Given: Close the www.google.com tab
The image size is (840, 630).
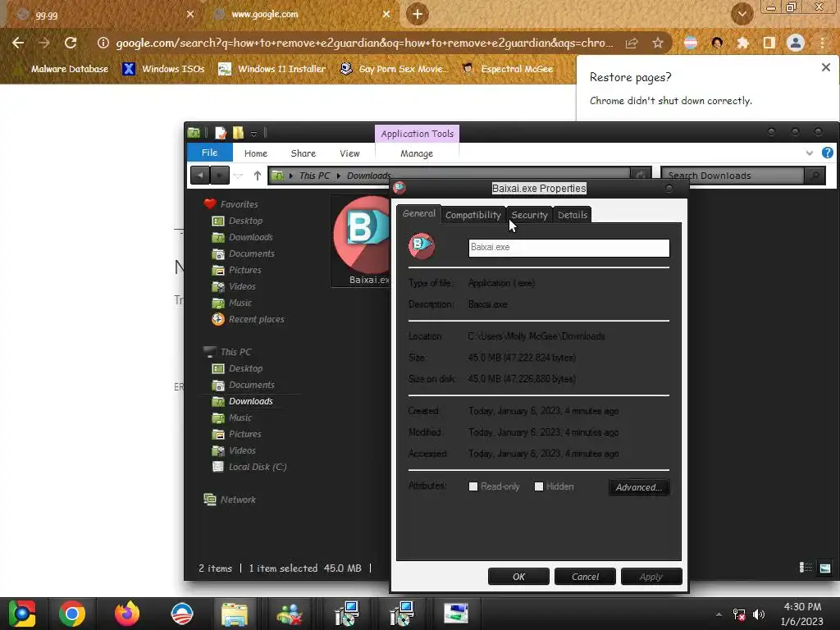Looking at the screenshot, I should click(386, 14).
